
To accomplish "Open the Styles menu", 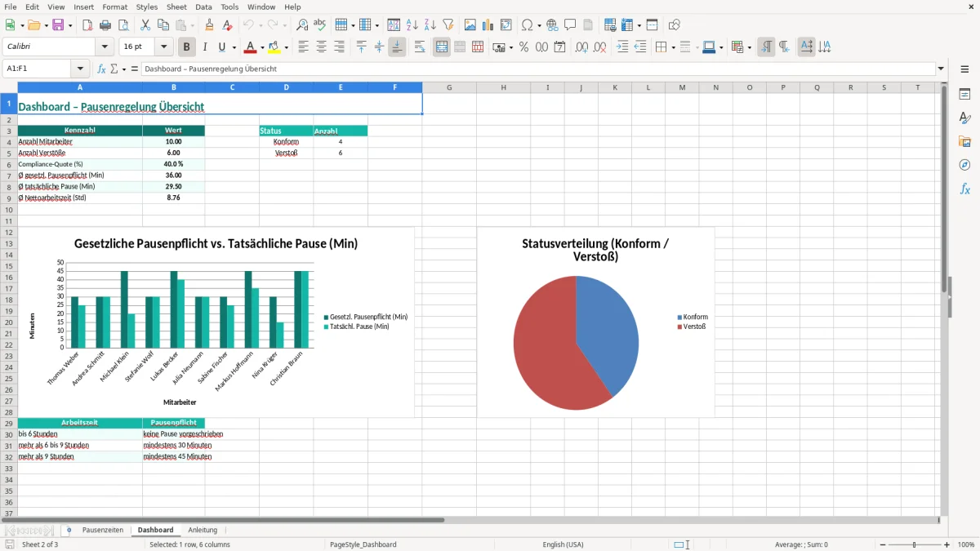I will (x=147, y=7).
